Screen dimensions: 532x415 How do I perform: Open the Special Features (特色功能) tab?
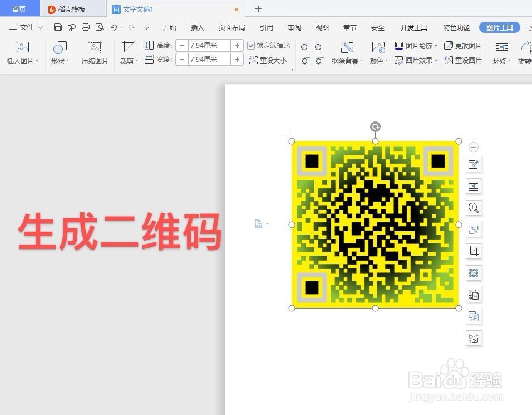[x=457, y=27]
